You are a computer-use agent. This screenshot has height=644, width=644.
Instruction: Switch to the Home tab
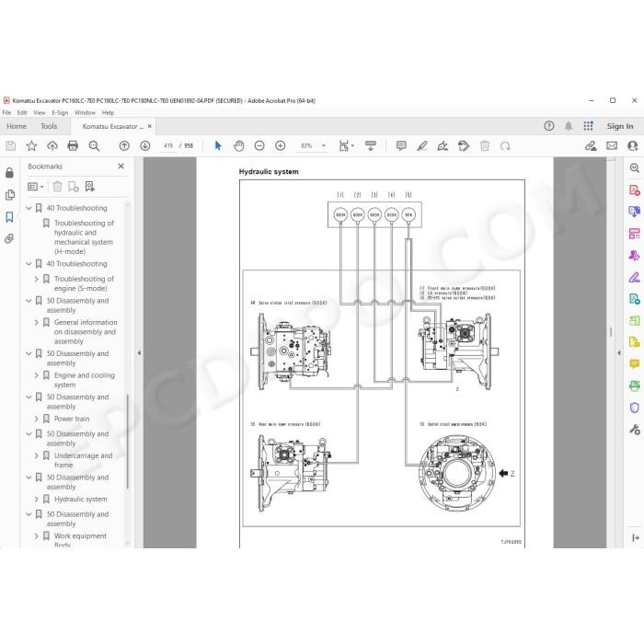pyautogui.click(x=17, y=126)
